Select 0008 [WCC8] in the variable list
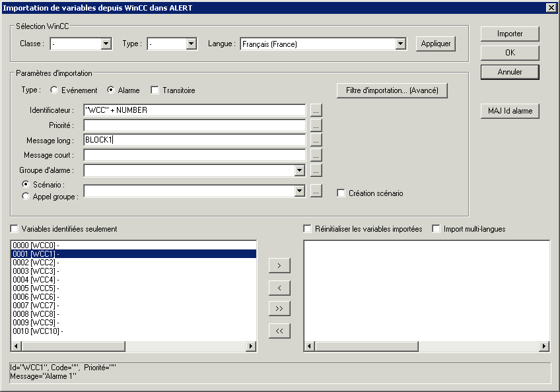Viewport: 560px width, 392px height. click(x=36, y=313)
